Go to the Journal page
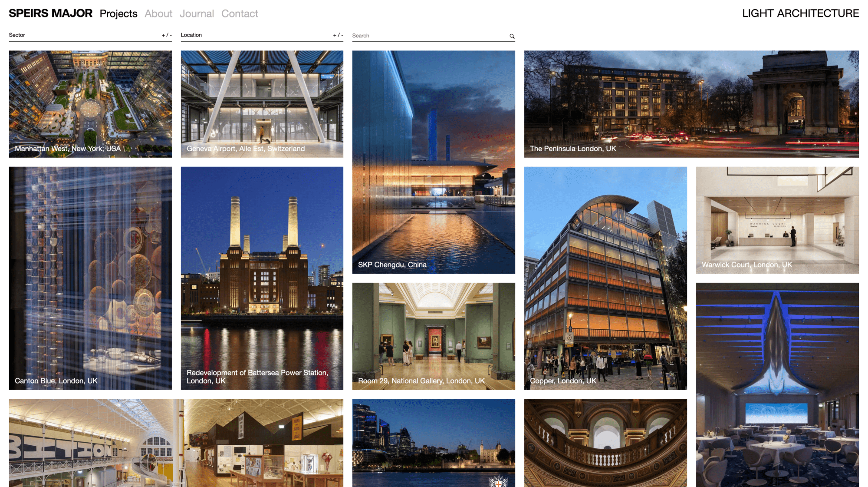Image resolution: width=868 pixels, height=487 pixels. click(197, 14)
